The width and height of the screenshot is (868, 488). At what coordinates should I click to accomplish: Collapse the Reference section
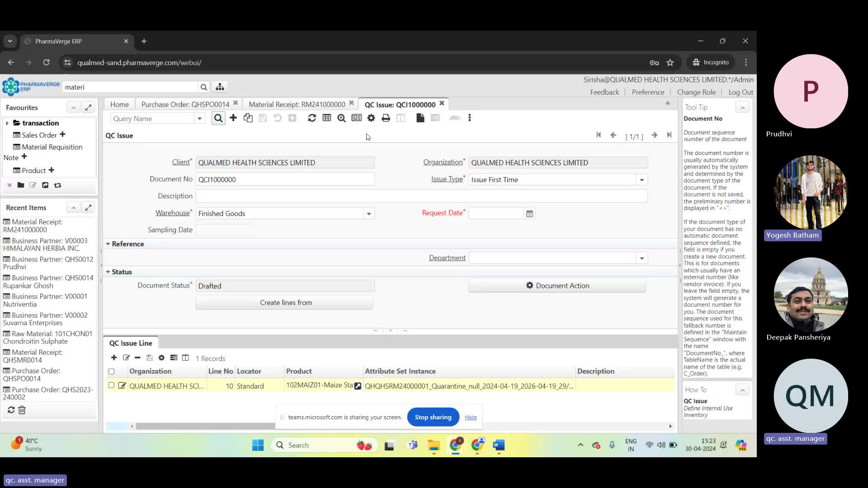click(x=108, y=244)
